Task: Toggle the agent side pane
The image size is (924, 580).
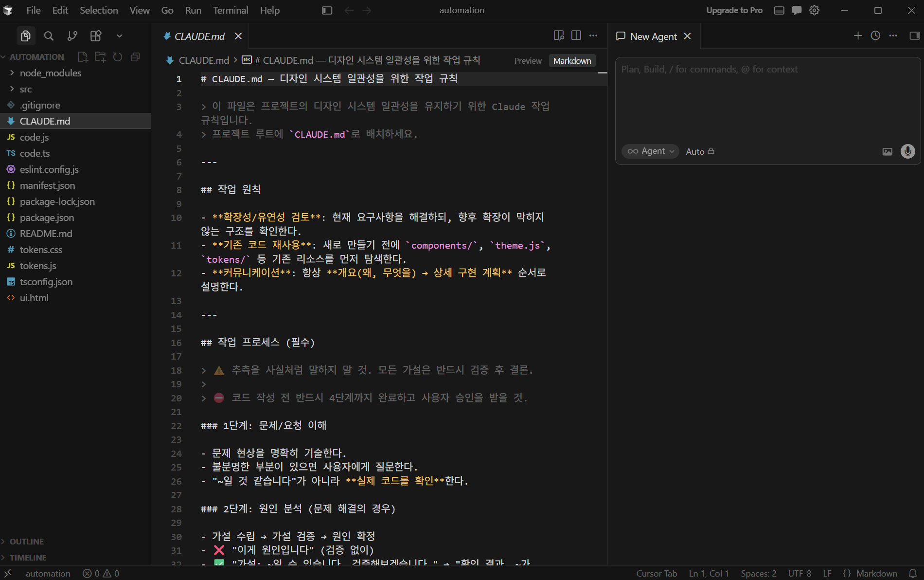Action: click(x=915, y=36)
